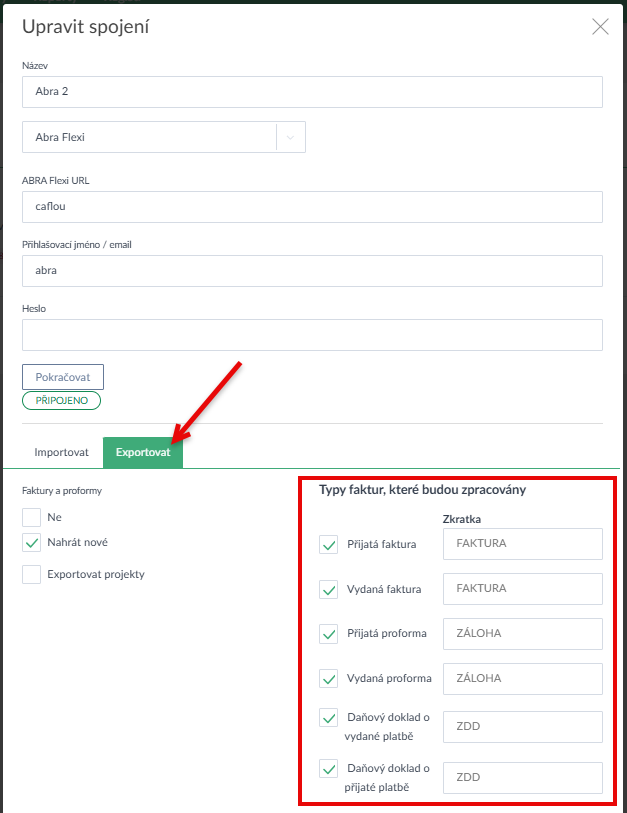Image resolution: width=627 pixels, height=813 pixels.
Task: Toggle Daňový doklad o vydané platbě checkbox
Action: tap(328, 718)
